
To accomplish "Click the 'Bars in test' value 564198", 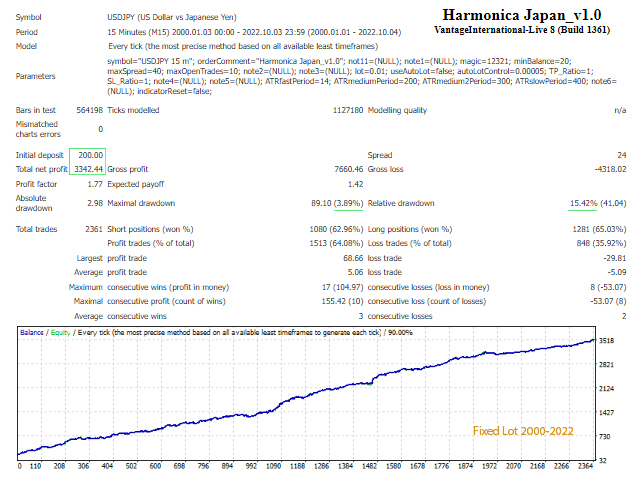I will [89, 110].
